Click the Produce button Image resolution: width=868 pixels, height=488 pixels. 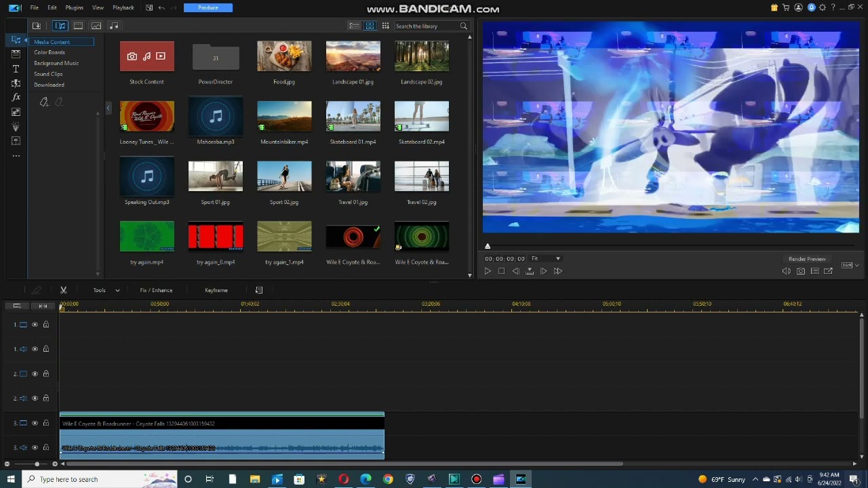point(208,7)
